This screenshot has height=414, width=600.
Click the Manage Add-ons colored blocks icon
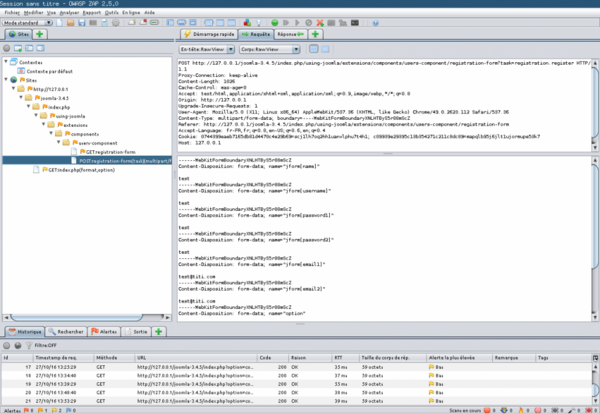[x=247, y=23]
